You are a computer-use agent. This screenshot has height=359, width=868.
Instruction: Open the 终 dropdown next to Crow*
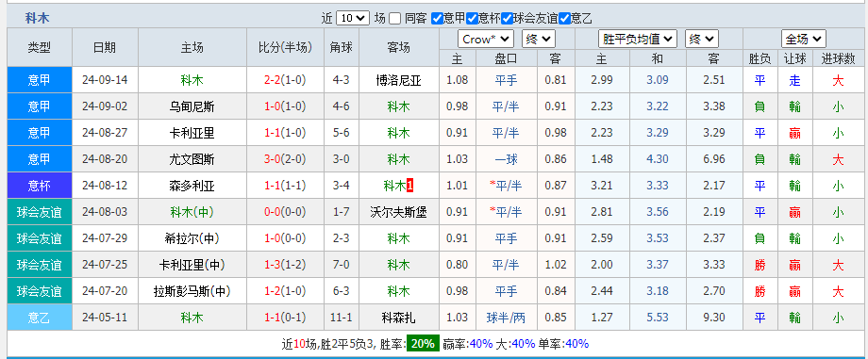pyautogui.click(x=539, y=40)
